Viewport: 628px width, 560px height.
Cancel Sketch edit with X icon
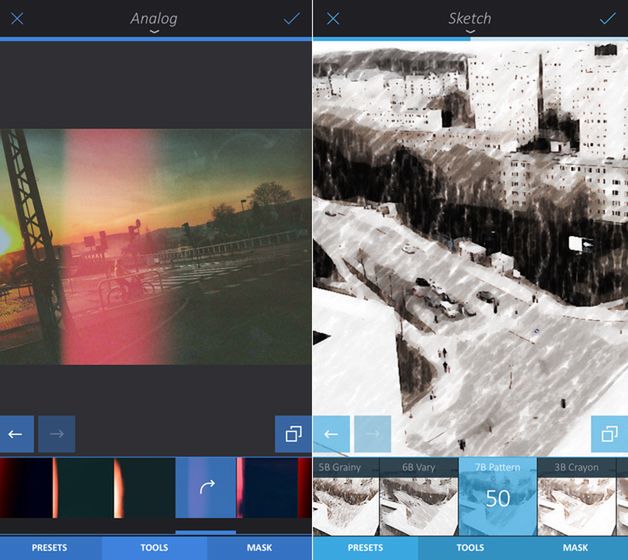coord(333,18)
